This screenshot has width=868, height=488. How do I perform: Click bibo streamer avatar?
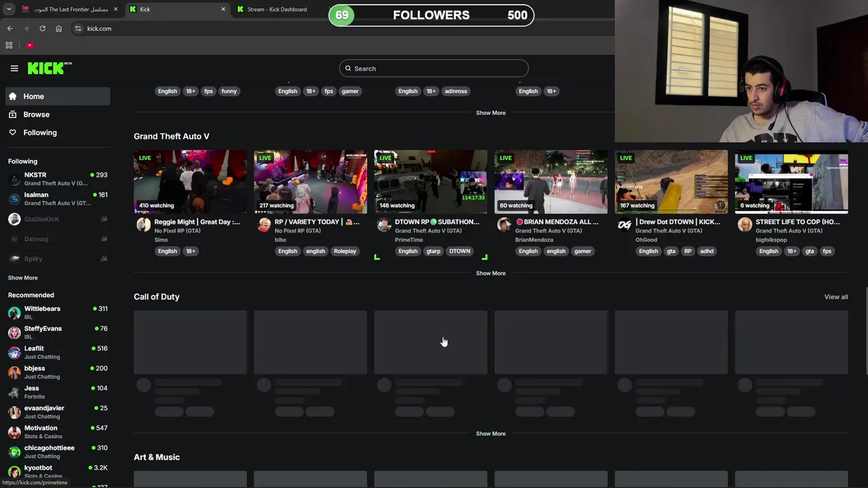[x=264, y=225]
